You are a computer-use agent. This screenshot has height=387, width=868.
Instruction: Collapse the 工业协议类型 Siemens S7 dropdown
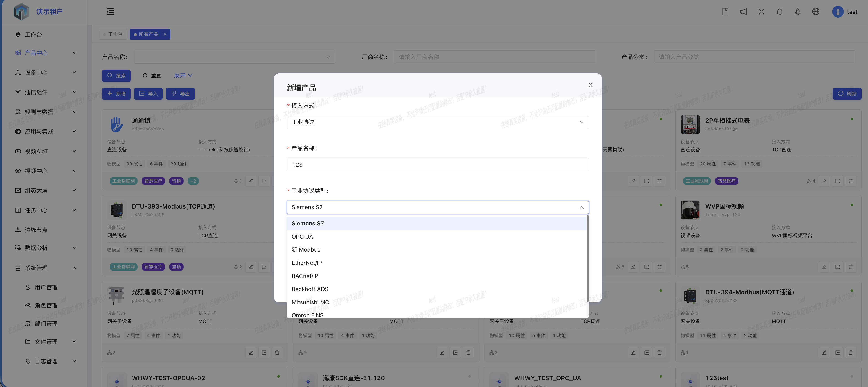[438, 207]
